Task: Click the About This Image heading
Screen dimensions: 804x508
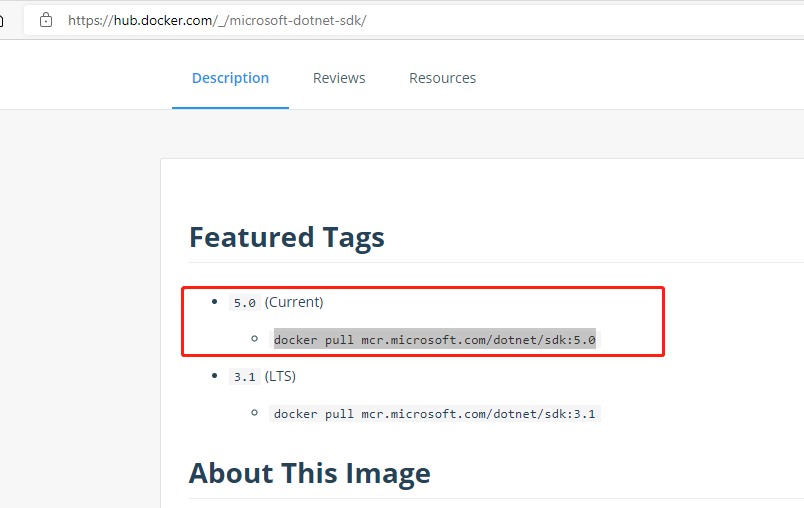Action: click(310, 473)
